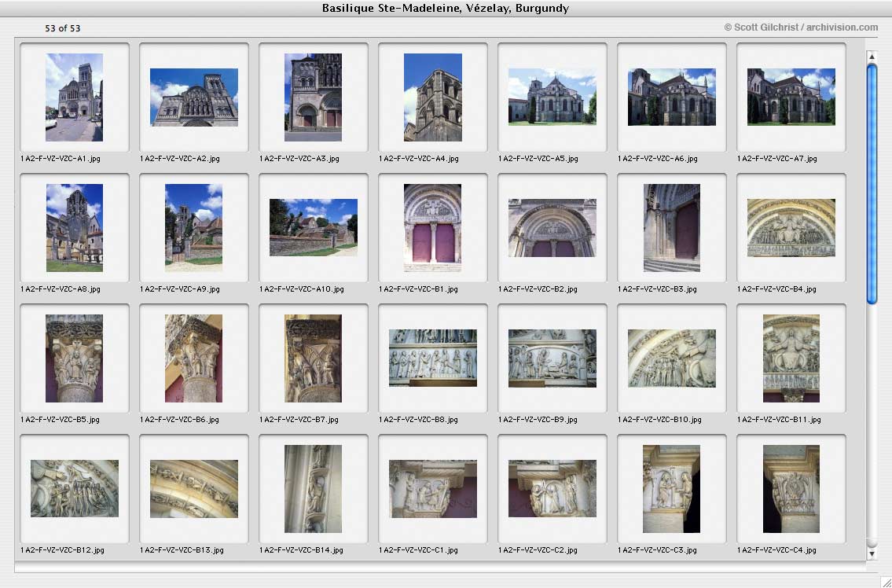The height and width of the screenshot is (588, 892).
Task: Click filename label 1A2-F-VZ-VZC-A10.jpg
Action: pyautogui.click(x=302, y=289)
